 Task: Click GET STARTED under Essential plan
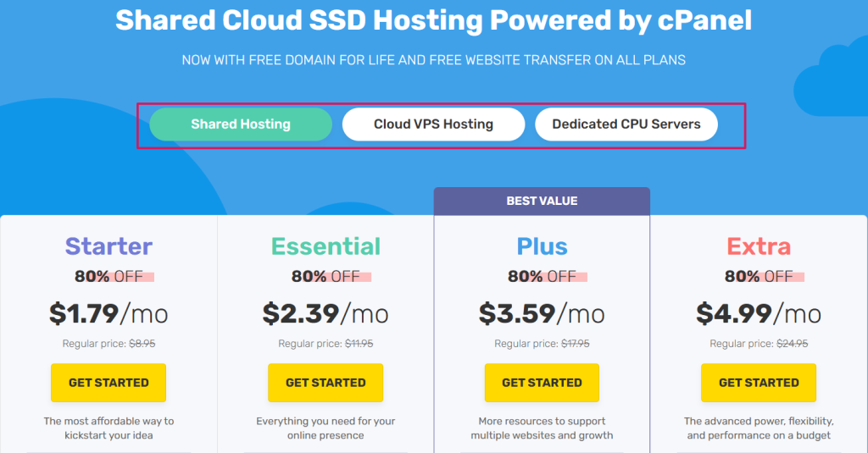(325, 382)
